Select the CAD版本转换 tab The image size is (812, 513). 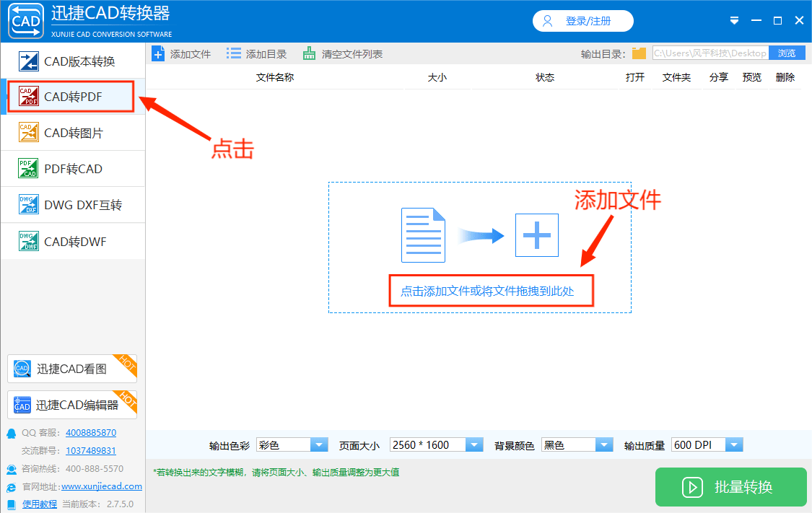pyautogui.click(x=73, y=61)
